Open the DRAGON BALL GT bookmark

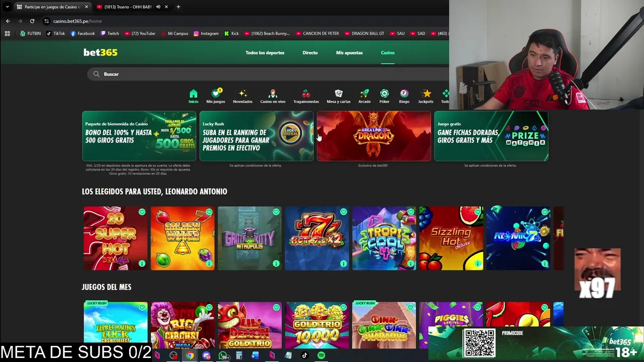click(364, 34)
